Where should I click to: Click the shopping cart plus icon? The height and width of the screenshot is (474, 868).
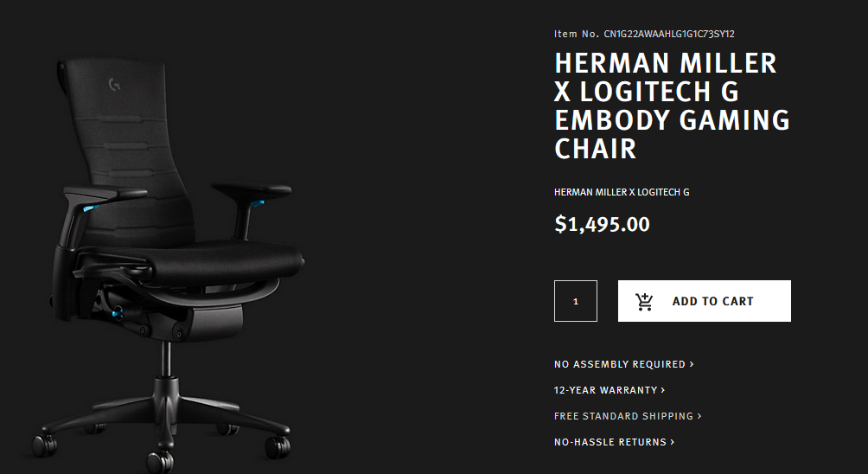click(x=644, y=302)
